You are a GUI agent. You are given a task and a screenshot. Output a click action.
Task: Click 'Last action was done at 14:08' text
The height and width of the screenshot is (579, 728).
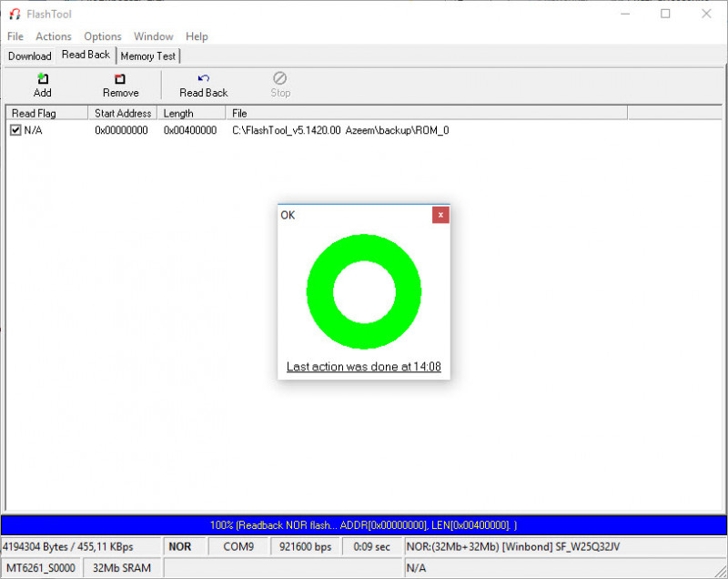coord(363,367)
